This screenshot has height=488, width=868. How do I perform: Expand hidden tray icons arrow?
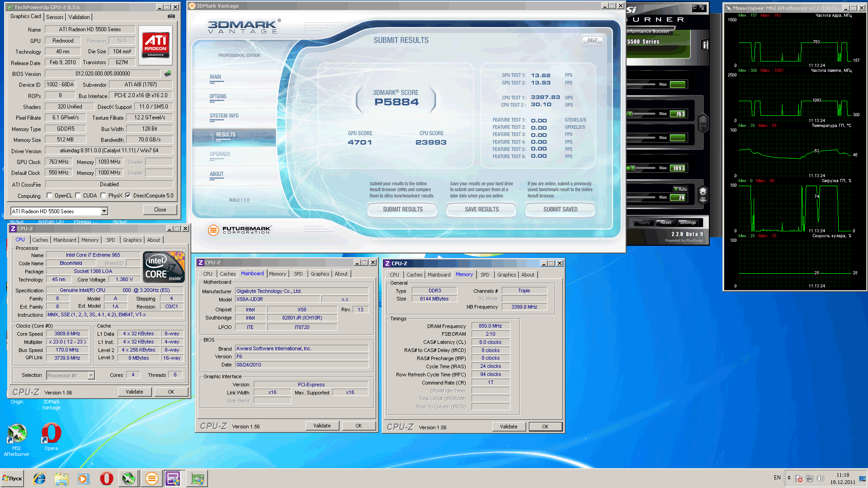click(x=789, y=478)
